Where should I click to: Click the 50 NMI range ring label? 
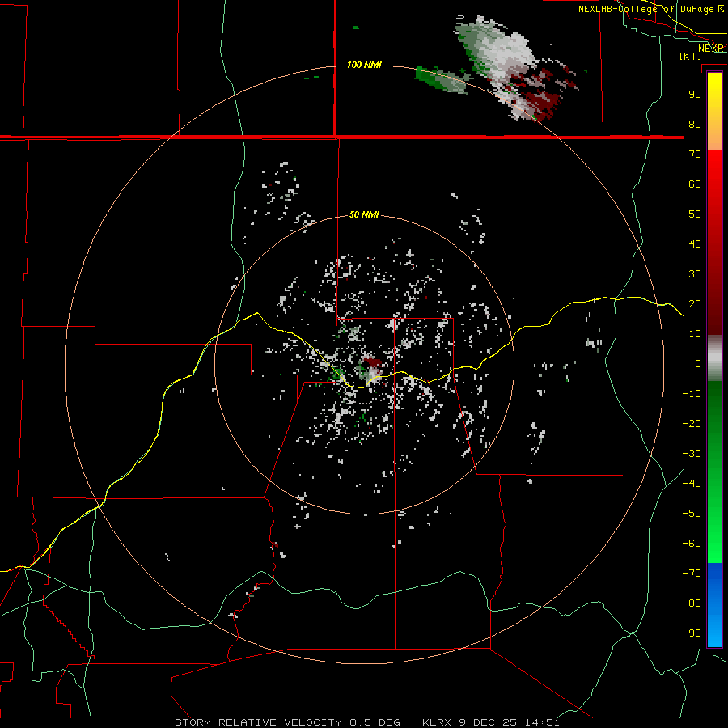pos(364,214)
